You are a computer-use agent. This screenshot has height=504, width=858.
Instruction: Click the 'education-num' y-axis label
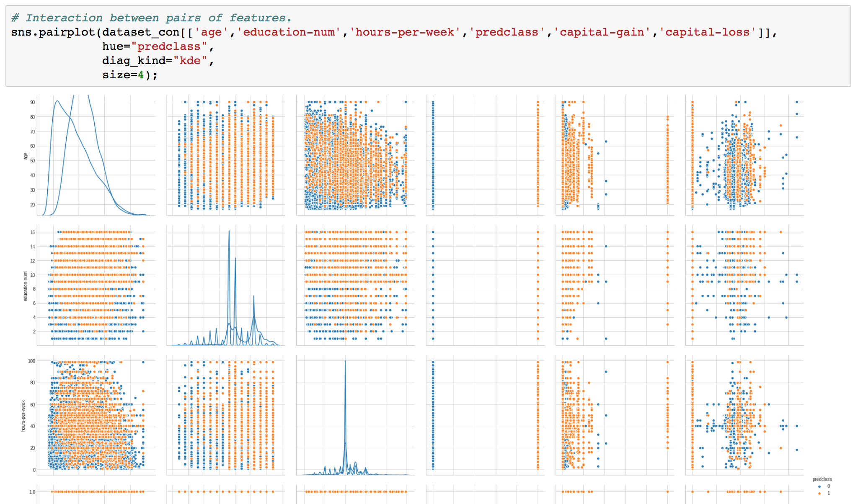[x=25, y=286]
